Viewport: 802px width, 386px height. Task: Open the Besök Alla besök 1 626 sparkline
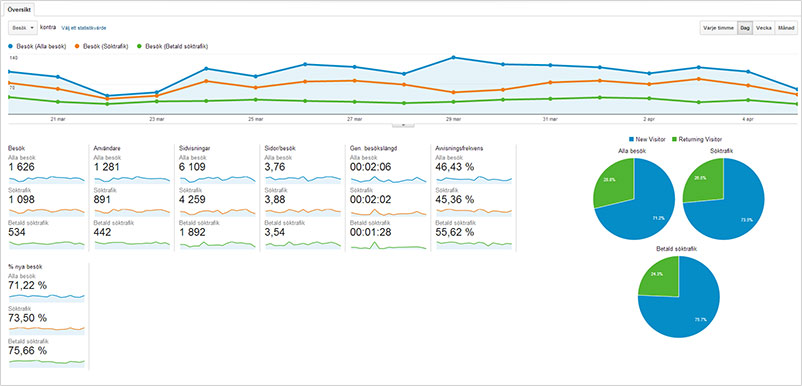tap(47, 179)
